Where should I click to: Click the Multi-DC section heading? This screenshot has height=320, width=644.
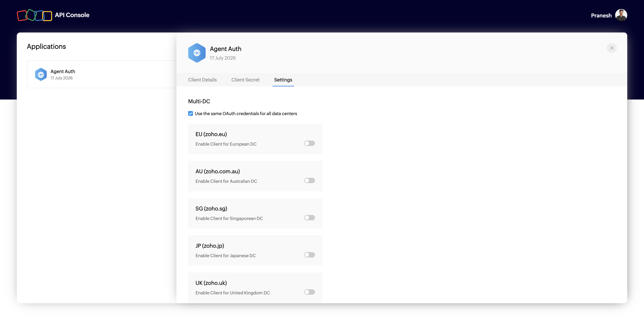coord(199,101)
